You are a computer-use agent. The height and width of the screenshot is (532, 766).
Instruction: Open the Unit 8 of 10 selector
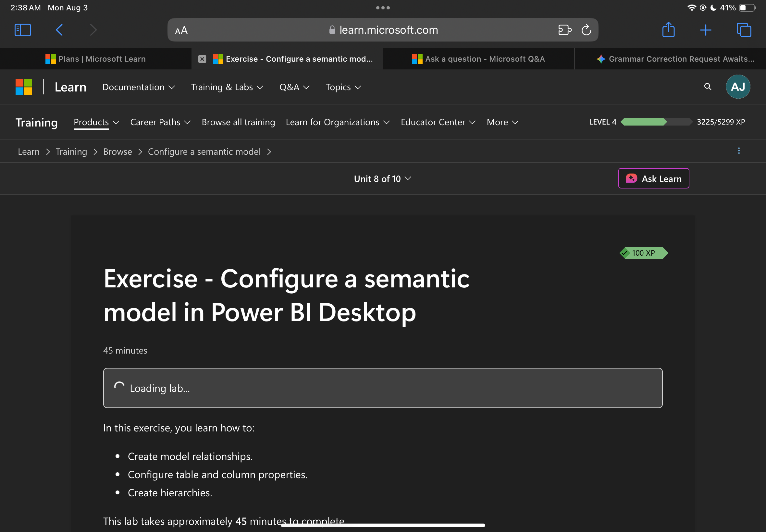pyautogui.click(x=382, y=179)
